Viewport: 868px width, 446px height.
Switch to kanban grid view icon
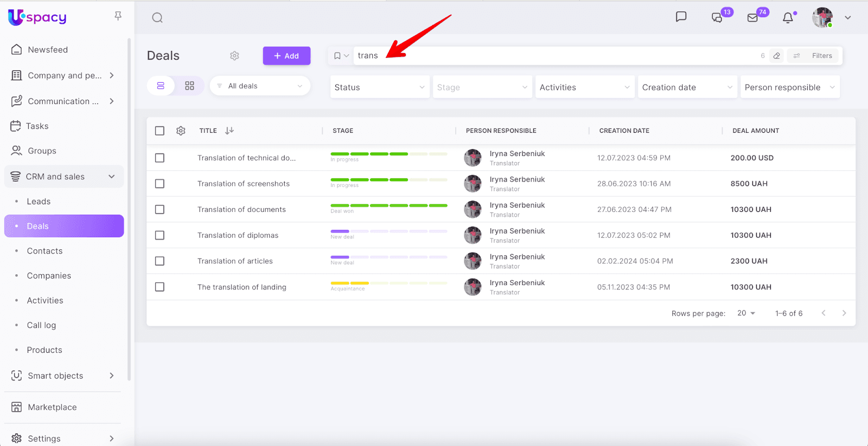189,86
